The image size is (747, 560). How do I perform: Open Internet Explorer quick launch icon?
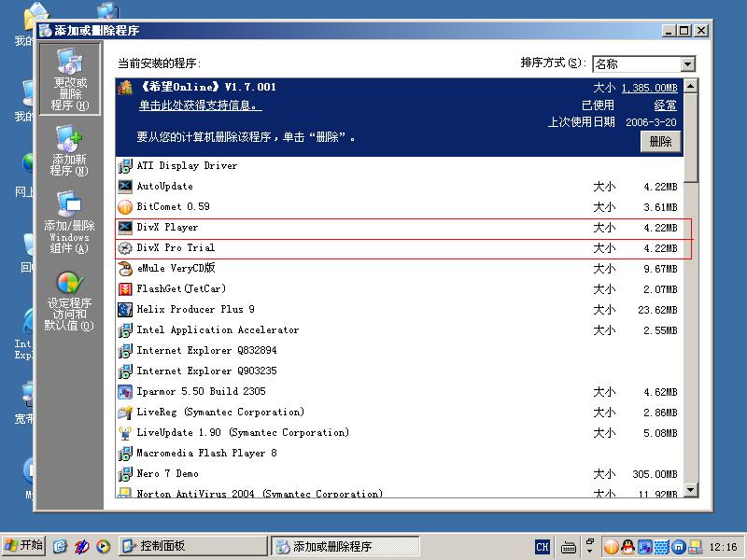60,546
